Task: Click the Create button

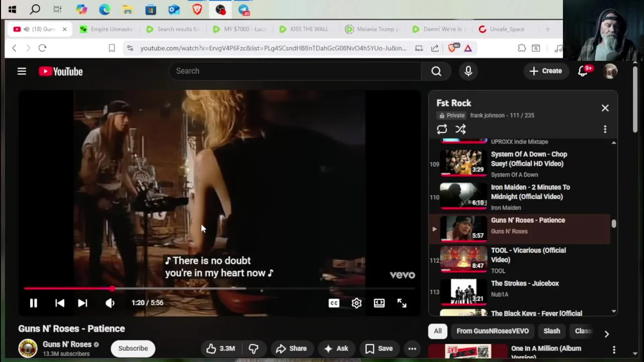Action: coord(545,71)
